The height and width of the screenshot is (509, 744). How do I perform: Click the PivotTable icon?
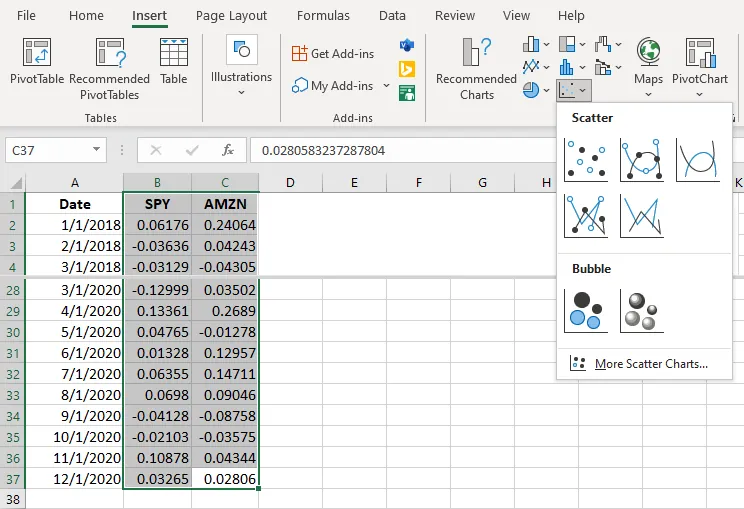click(37, 62)
